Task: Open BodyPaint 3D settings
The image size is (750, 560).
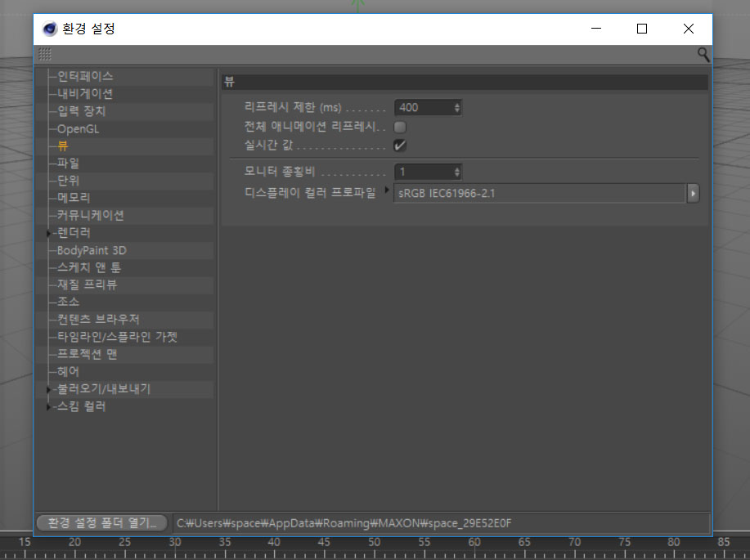Action: 92,251
